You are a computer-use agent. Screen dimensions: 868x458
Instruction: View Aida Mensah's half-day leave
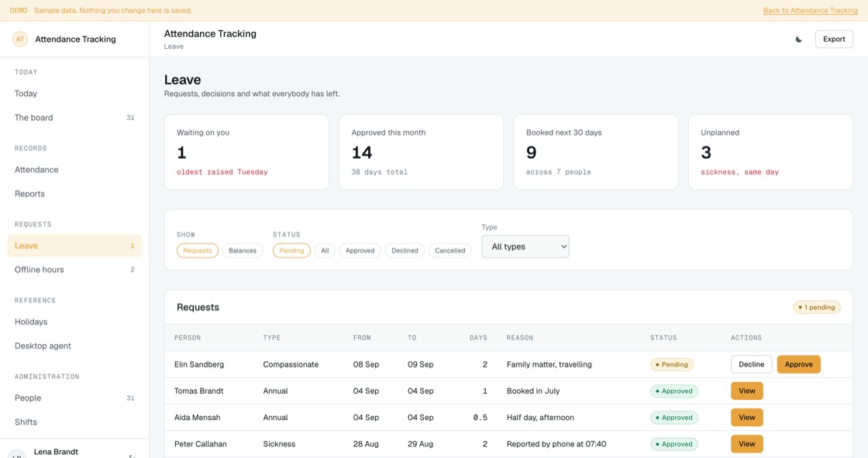pyautogui.click(x=747, y=418)
